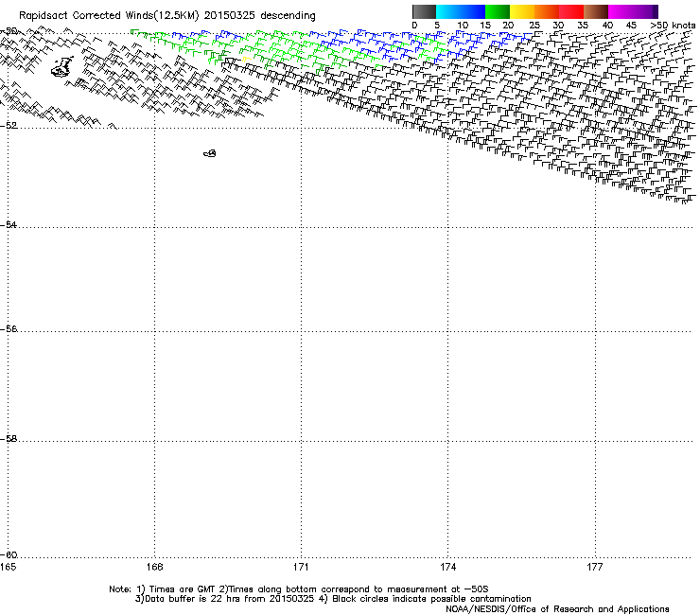Click the longitude label '174'
The width and height of the screenshot is (700, 615).
(447, 567)
